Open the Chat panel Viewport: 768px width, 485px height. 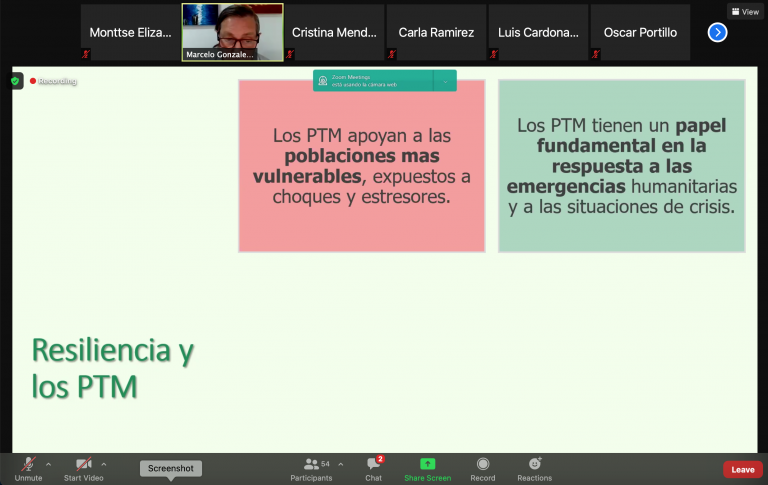pos(373,465)
